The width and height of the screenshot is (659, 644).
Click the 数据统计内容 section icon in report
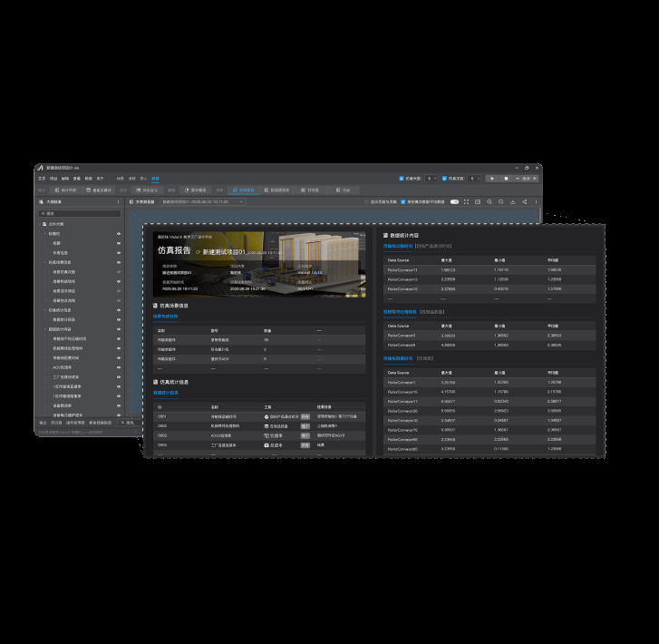click(385, 236)
